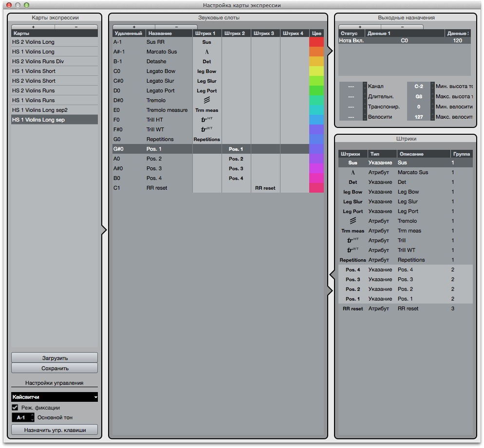The width and height of the screenshot is (484, 448).
Task: Adjust Канал stepper value
Action: 365,86
